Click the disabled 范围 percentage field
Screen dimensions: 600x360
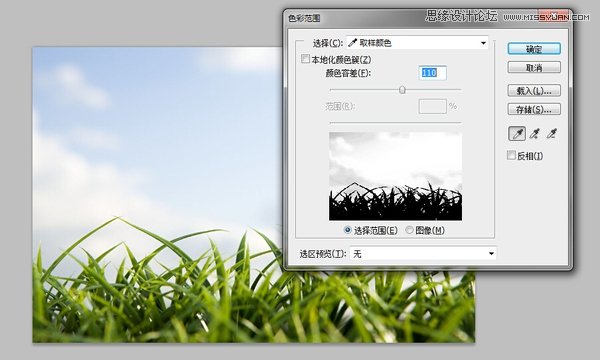click(x=433, y=106)
